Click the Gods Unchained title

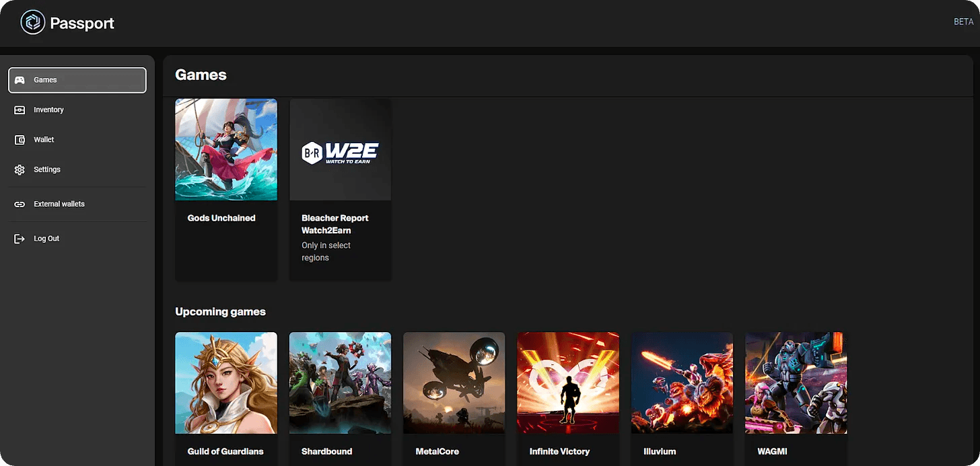(221, 219)
